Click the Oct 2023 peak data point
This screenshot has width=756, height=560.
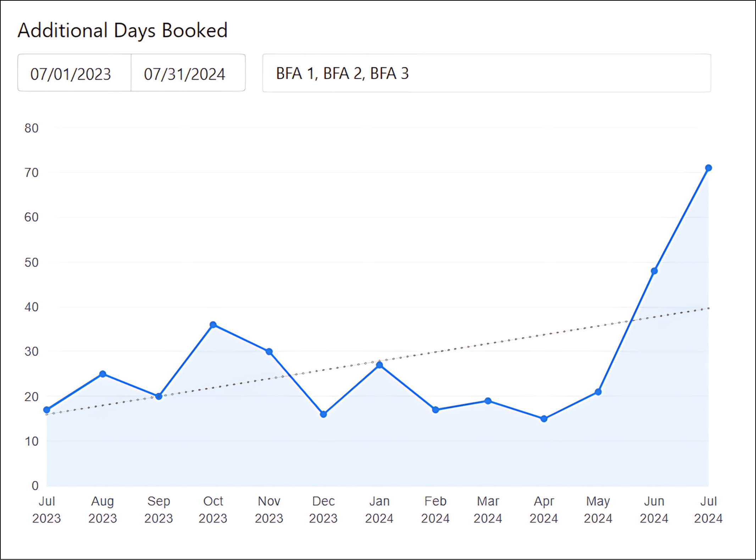pyautogui.click(x=213, y=325)
